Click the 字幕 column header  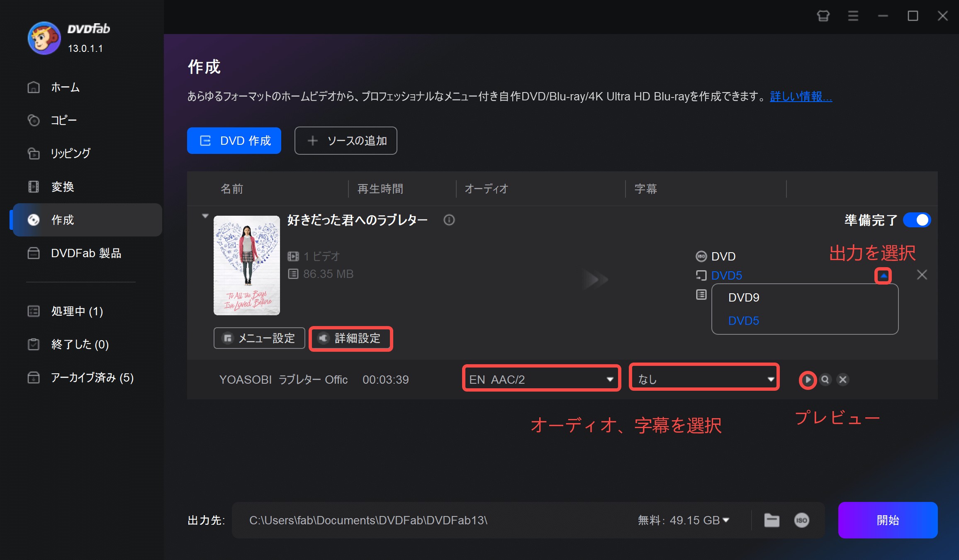[x=646, y=189]
